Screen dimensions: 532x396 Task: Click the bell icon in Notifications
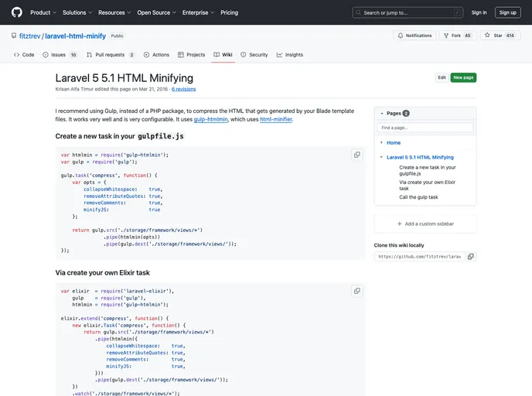coord(401,36)
